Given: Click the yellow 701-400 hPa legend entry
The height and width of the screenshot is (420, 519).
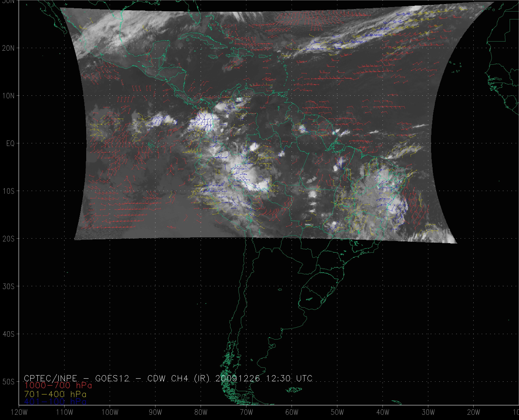Looking at the screenshot, I should 55,394.
